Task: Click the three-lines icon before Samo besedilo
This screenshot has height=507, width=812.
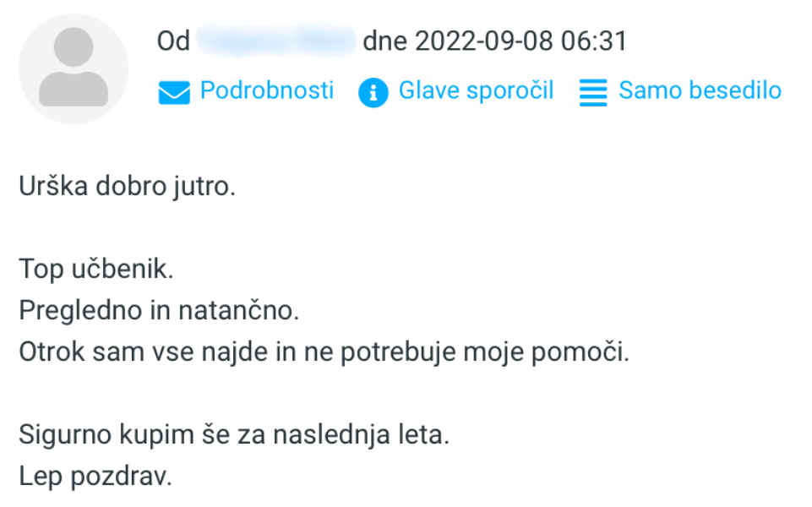Action: [593, 92]
